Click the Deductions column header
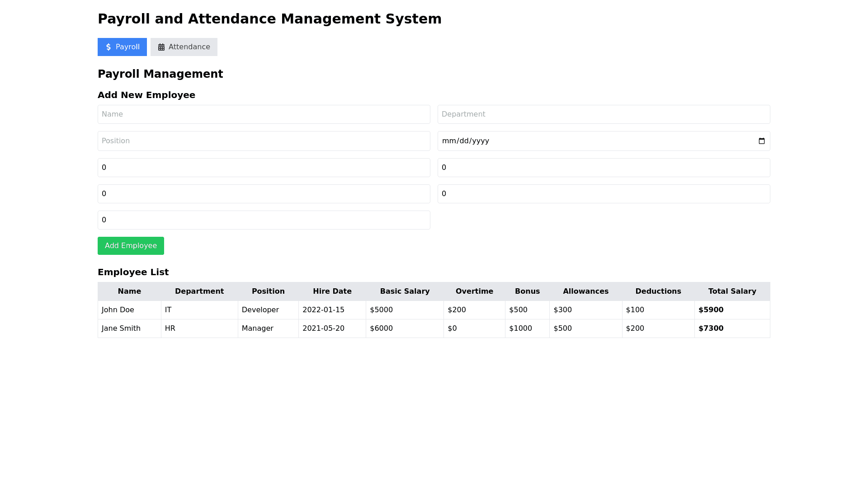 [x=658, y=291]
